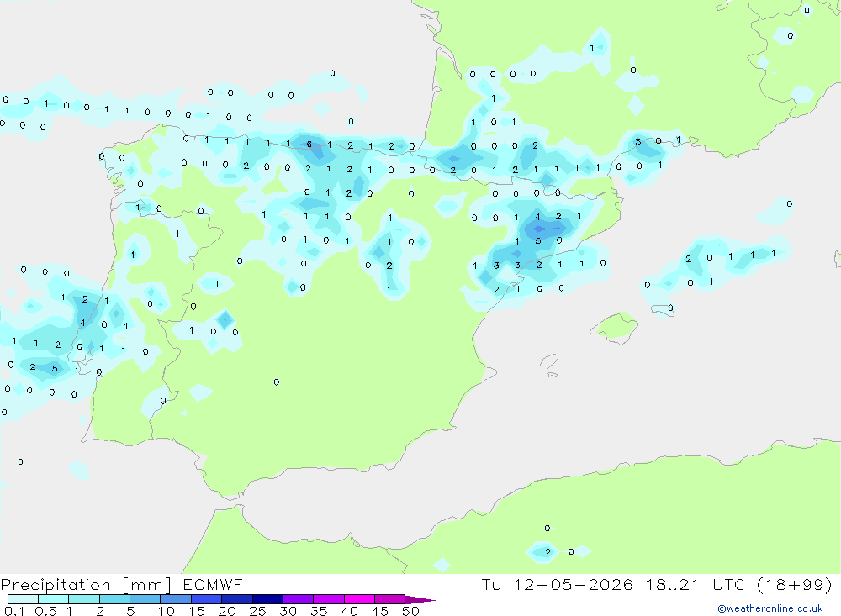Click the 'Tu' weekday abbreviation
This screenshot has height=616, width=841.
click(x=491, y=584)
